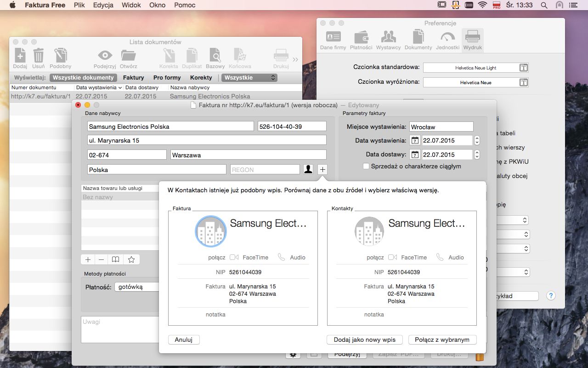This screenshot has width=588, height=368.
Task: Add an item row with plus button
Action: [x=88, y=259]
